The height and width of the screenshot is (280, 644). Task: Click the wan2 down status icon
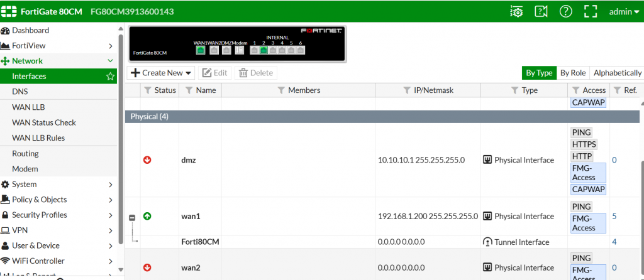[x=147, y=267]
